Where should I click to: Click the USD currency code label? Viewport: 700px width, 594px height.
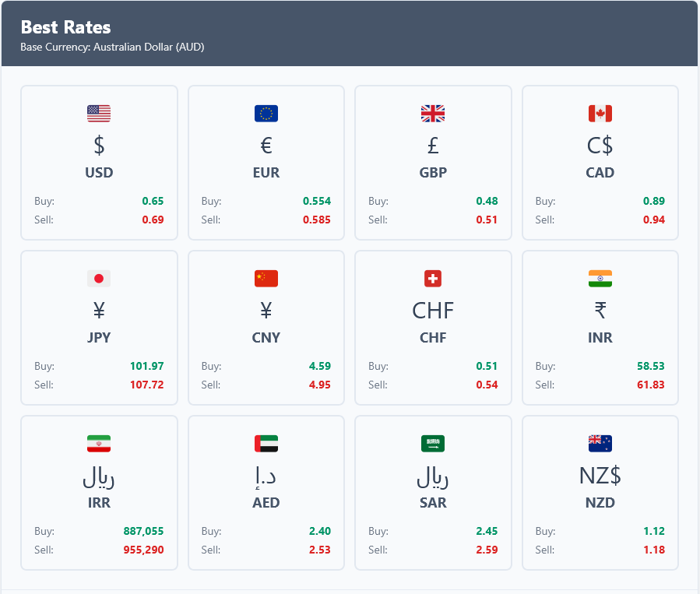coord(99,173)
